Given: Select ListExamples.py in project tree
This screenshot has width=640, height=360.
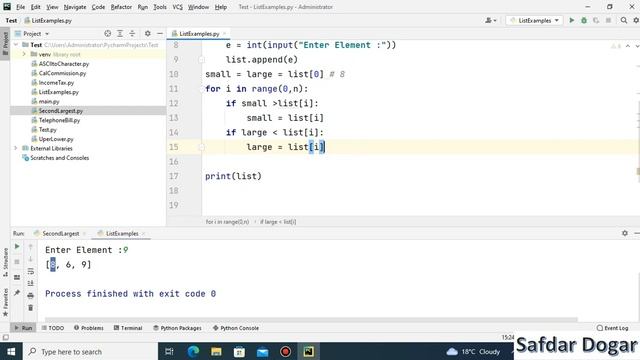Looking at the screenshot, I should point(55,92).
